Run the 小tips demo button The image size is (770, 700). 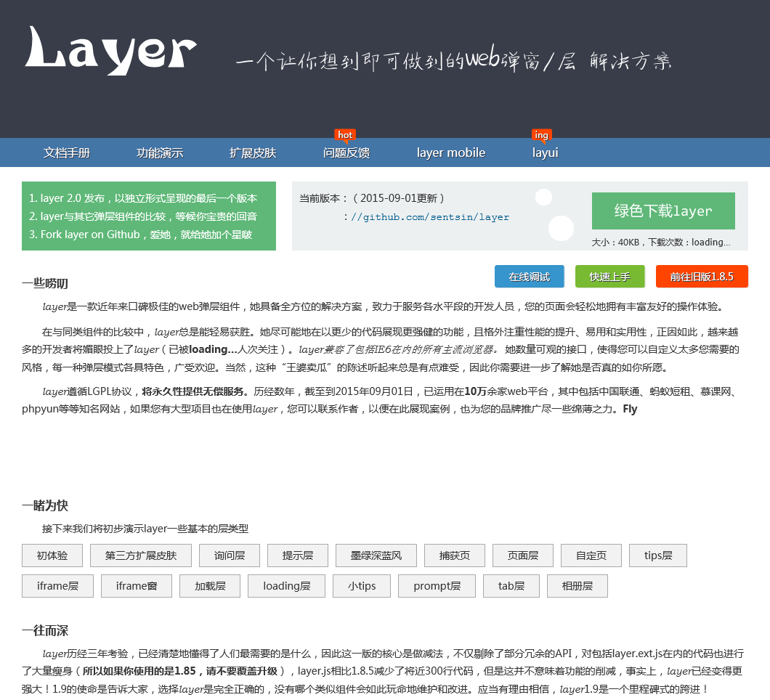[362, 586]
